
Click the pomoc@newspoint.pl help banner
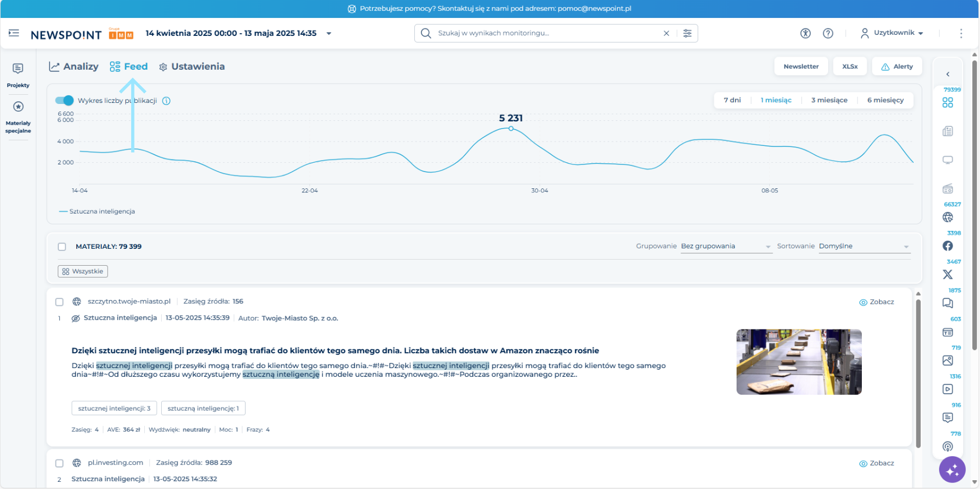[x=489, y=9]
